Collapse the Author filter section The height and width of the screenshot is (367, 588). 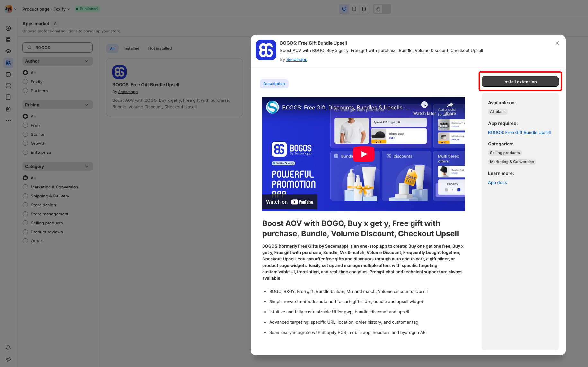(x=86, y=61)
